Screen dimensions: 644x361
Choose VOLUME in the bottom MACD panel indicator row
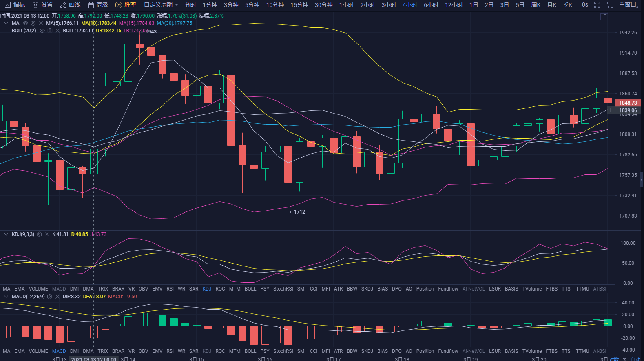(x=38, y=351)
